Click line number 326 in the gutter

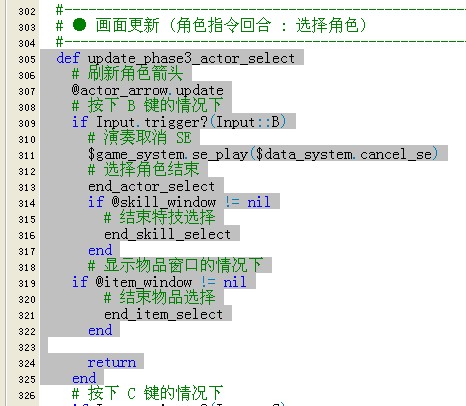(27, 396)
